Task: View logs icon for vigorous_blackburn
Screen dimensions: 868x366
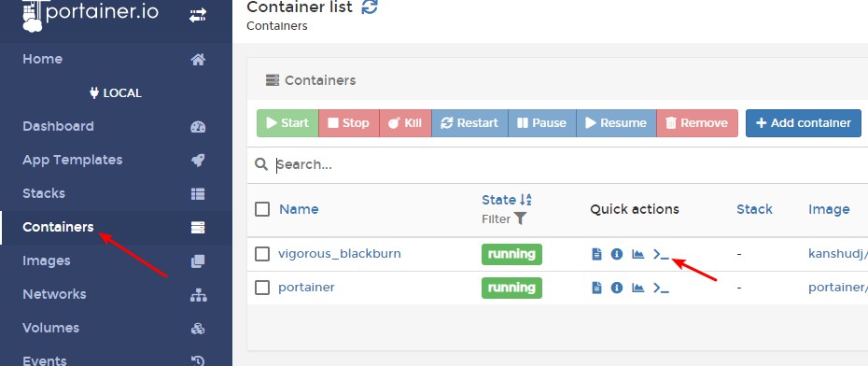Action: [596, 254]
